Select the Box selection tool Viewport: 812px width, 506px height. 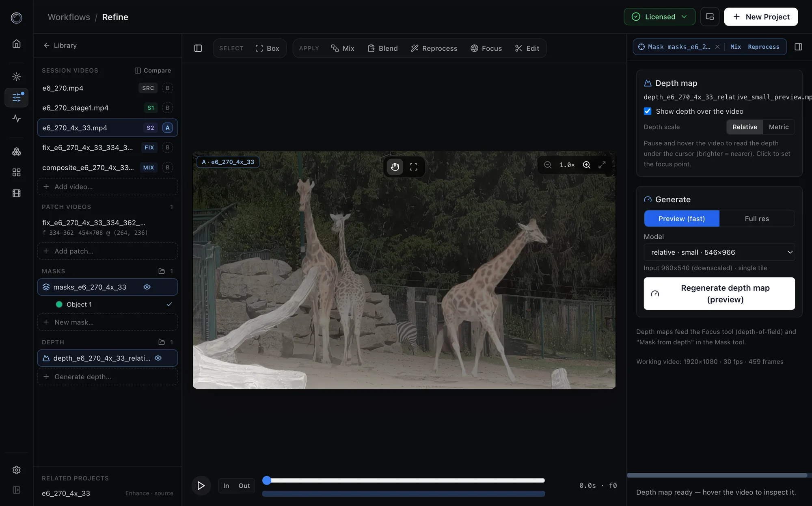267,48
